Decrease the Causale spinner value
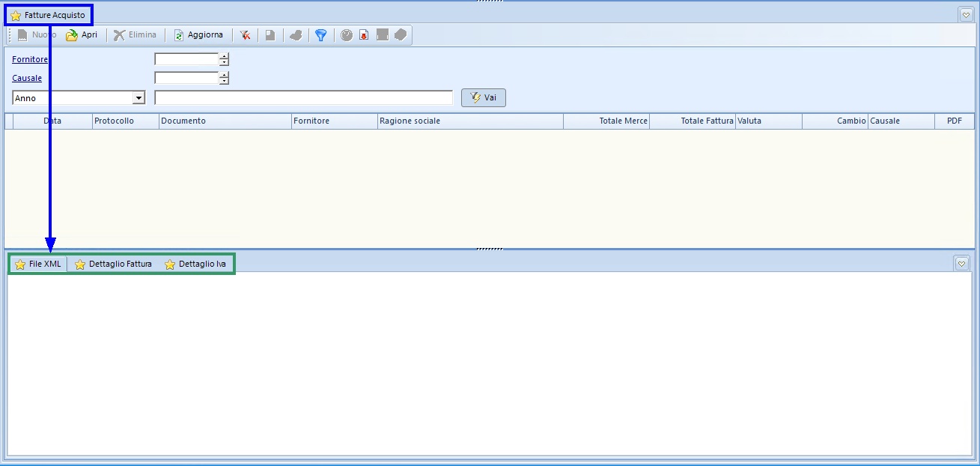Screen dimensions: 980x466 click(224, 82)
